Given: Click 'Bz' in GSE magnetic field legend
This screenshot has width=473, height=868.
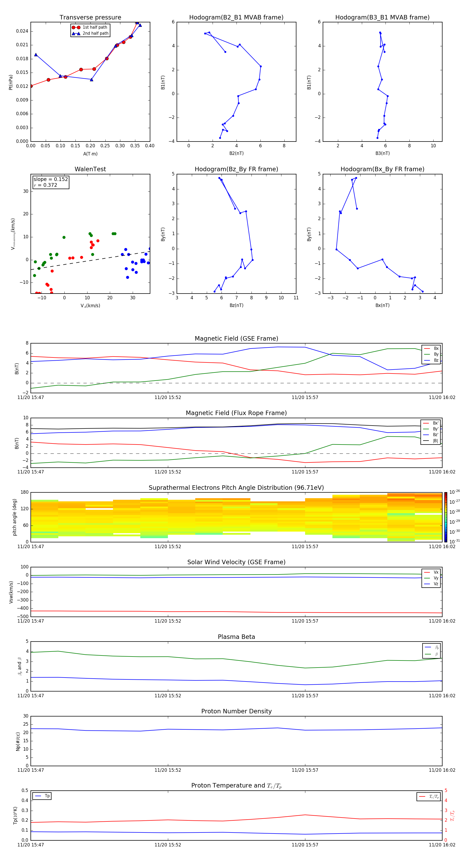Looking at the screenshot, I should (431, 360).
